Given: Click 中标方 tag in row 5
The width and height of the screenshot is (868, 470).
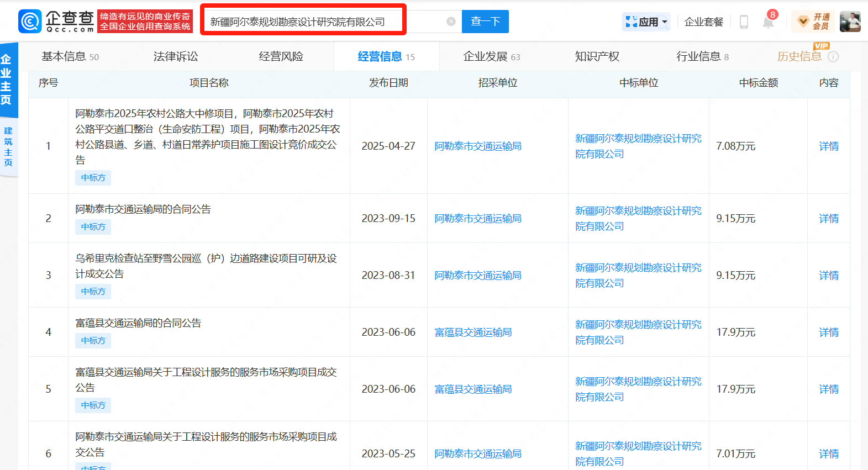Looking at the screenshot, I should point(93,405).
